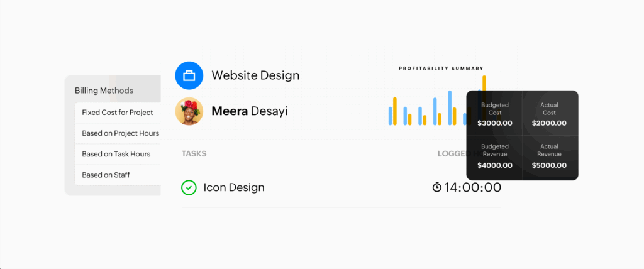Click the Actual Revenue $5000.00 tile
The image size is (644, 269).
(x=549, y=158)
